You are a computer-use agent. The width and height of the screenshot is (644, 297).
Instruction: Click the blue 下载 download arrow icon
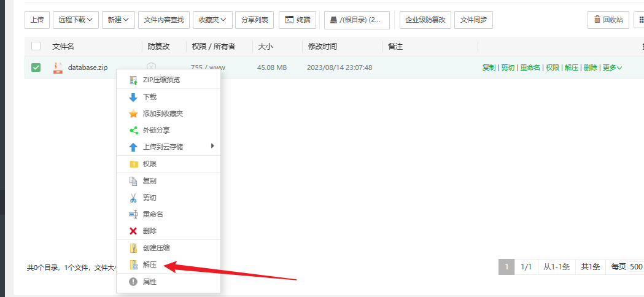[x=133, y=97]
